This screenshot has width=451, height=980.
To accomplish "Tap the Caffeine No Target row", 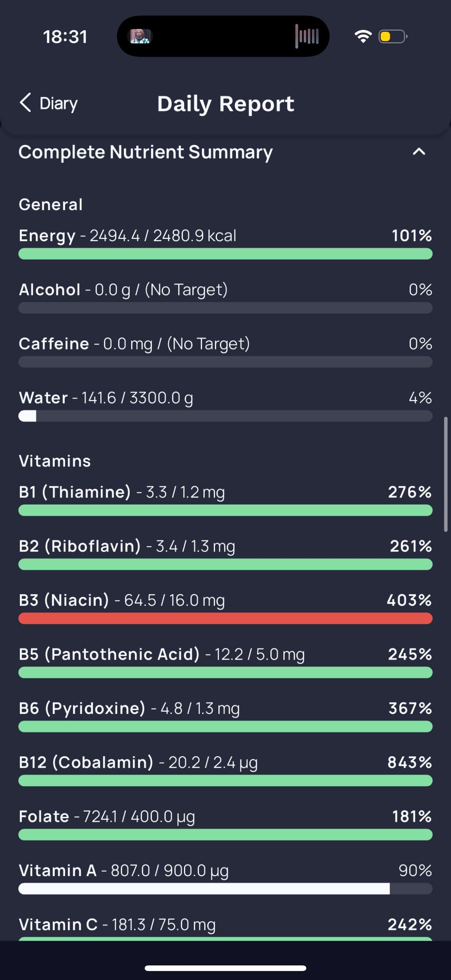I will click(225, 351).
